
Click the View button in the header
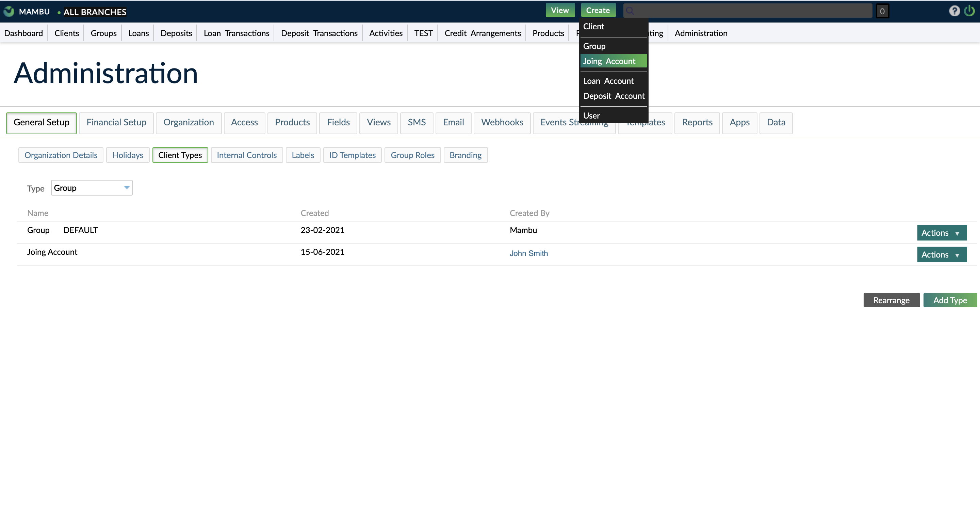tap(560, 10)
